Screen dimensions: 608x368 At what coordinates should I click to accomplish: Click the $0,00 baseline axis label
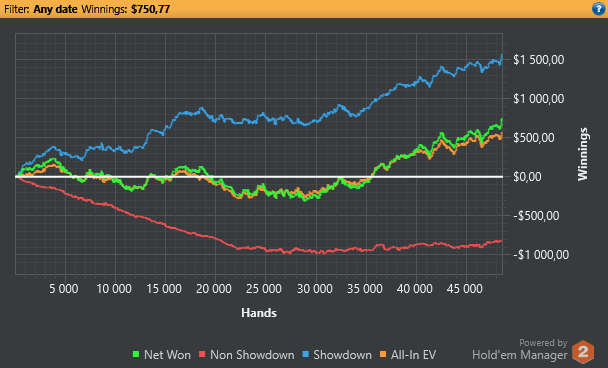527,177
